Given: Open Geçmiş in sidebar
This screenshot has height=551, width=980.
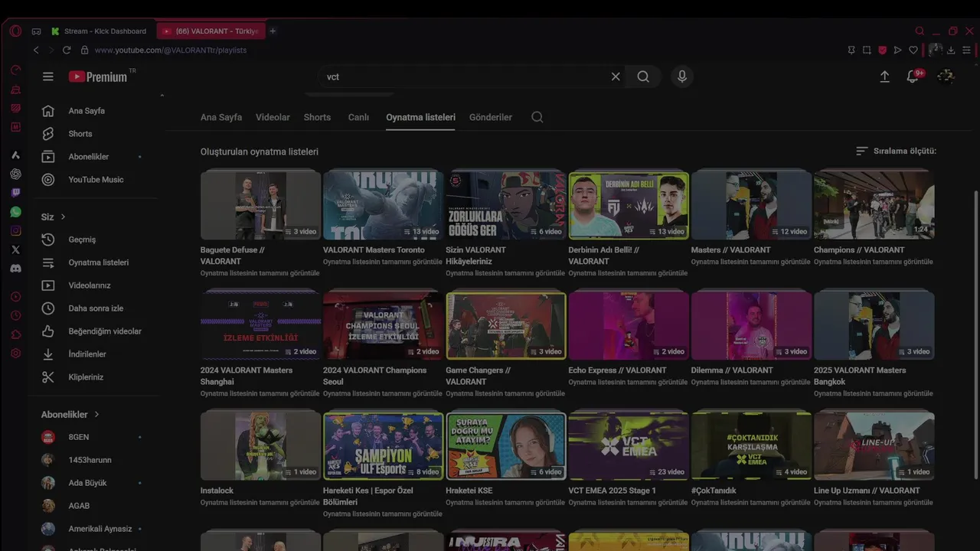Looking at the screenshot, I should pyautogui.click(x=97, y=240).
